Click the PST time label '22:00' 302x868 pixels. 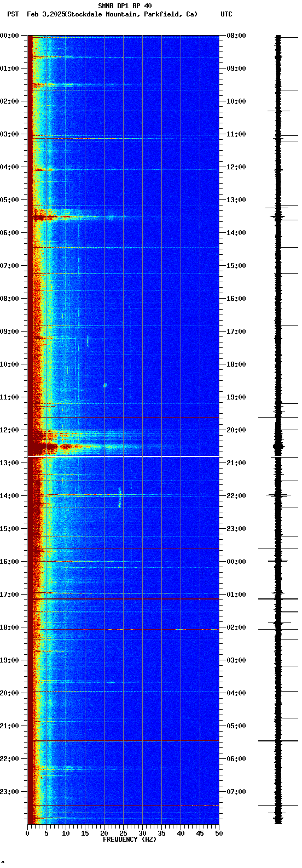click(9, 759)
